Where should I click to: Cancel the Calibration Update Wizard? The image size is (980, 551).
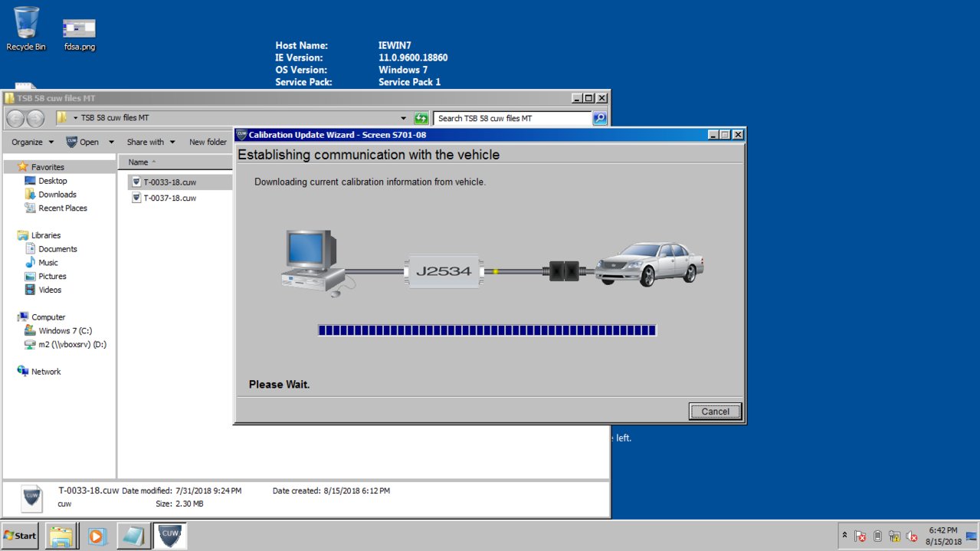715,412
